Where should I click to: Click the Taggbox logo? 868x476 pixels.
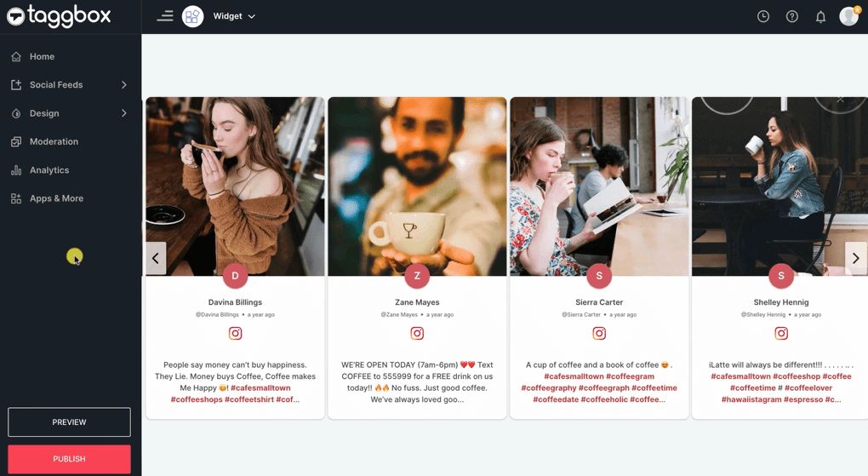click(x=59, y=16)
